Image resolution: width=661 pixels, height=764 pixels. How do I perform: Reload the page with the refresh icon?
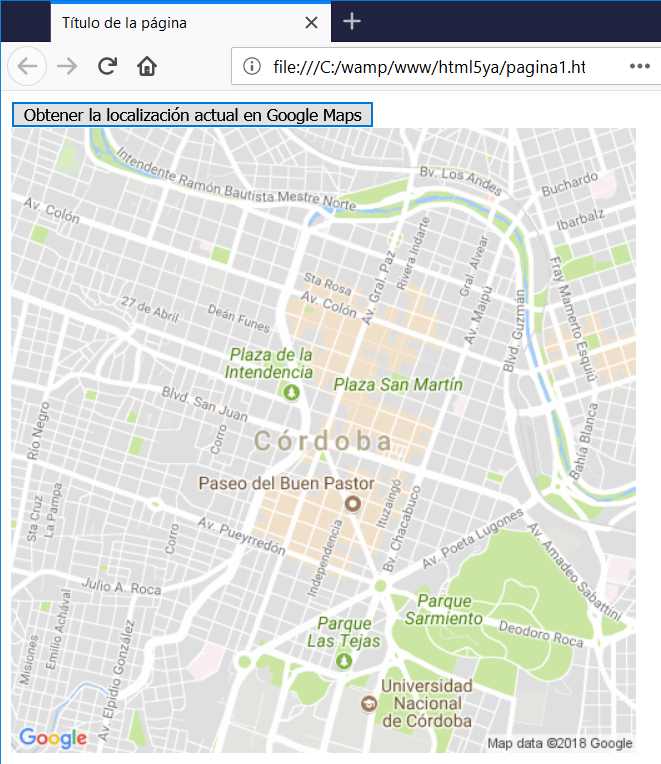pyautogui.click(x=107, y=66)
